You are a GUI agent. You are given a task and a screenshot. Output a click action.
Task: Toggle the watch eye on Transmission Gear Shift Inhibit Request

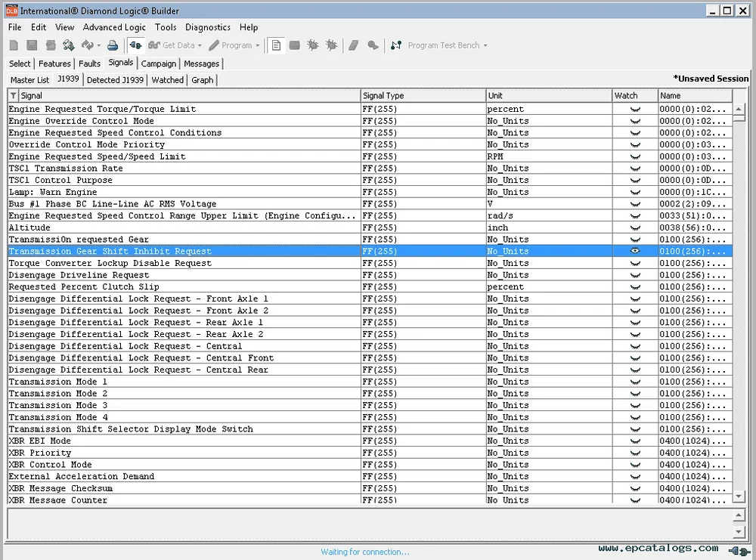coord(634,250)
